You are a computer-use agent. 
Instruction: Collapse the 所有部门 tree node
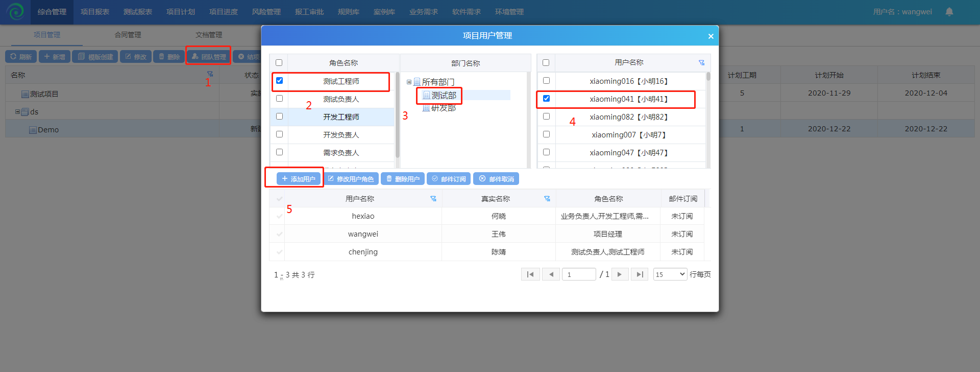[409, 82]
